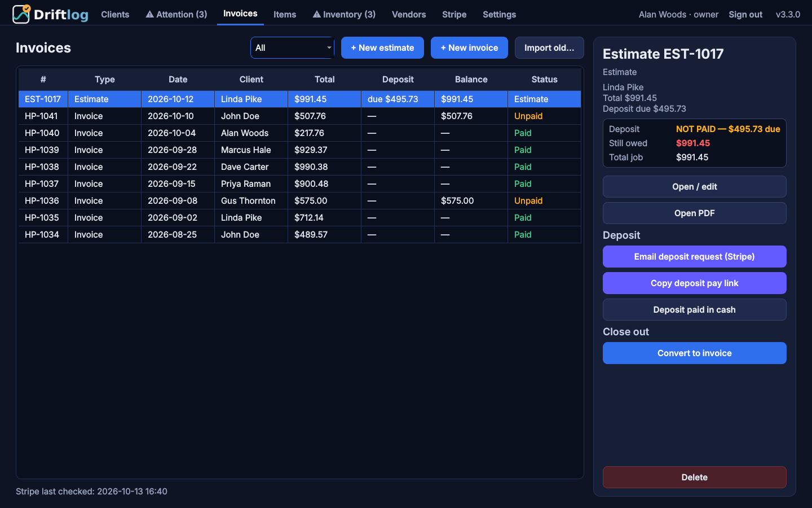Click the Balance column header
Image resolution: width=812 pixels, height=508 pixels.
point(471,80)
